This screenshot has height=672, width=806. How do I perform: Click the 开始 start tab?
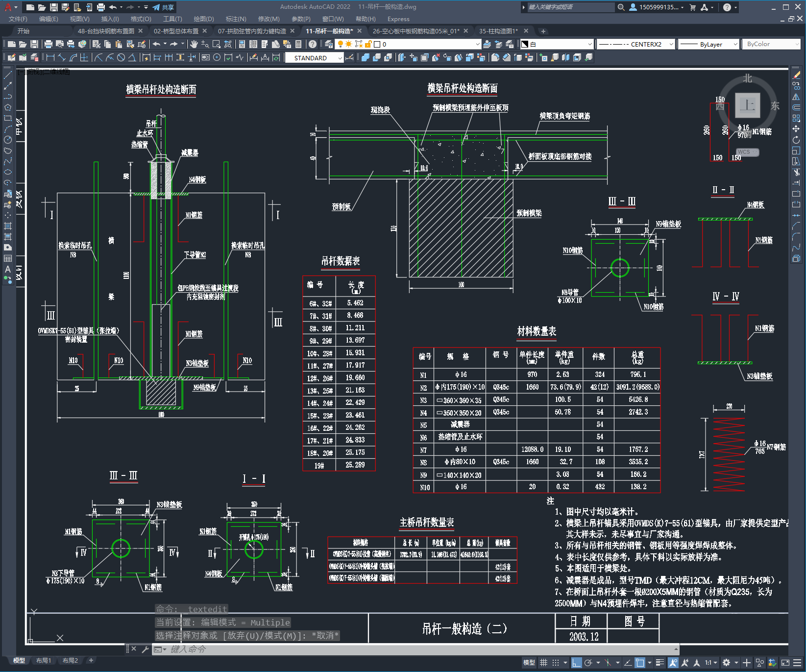click(x=24, y=31)
